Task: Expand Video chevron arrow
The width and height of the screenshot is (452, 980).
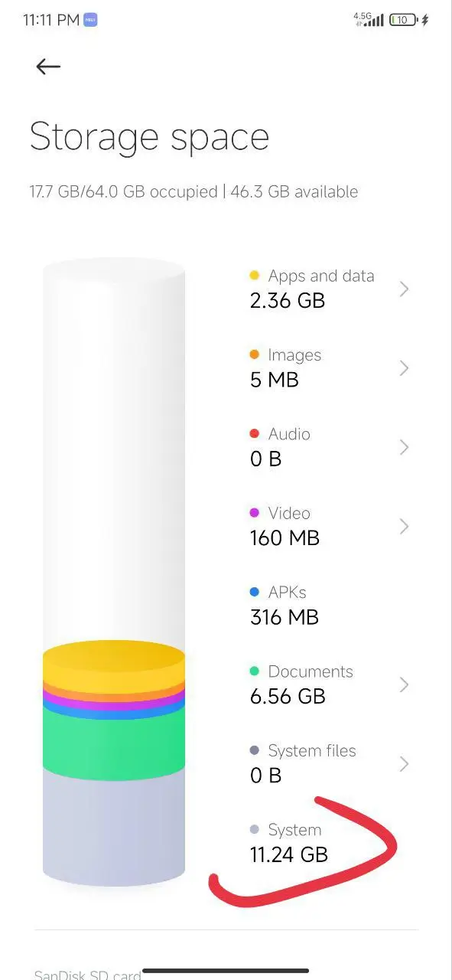Action: pos(405,527)
